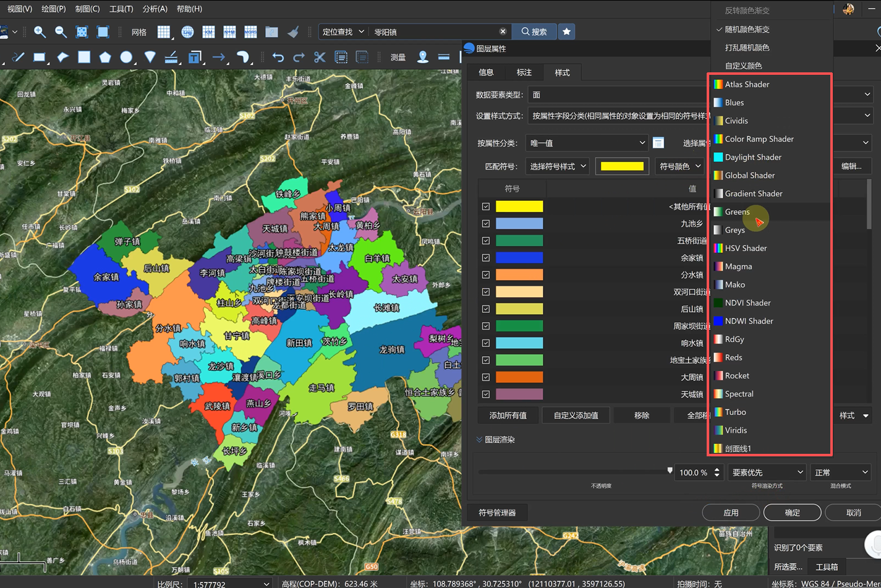Click the 搜索 search button
The height and width of the screenshot is (588, 881).
coord(534,32)
